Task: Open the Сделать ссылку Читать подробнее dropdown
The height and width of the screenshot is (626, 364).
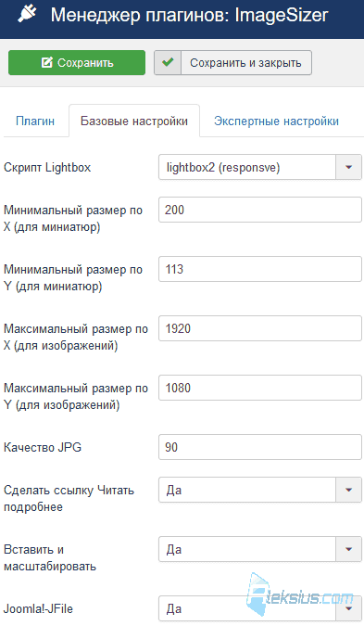Action: (x=260, y=490)
